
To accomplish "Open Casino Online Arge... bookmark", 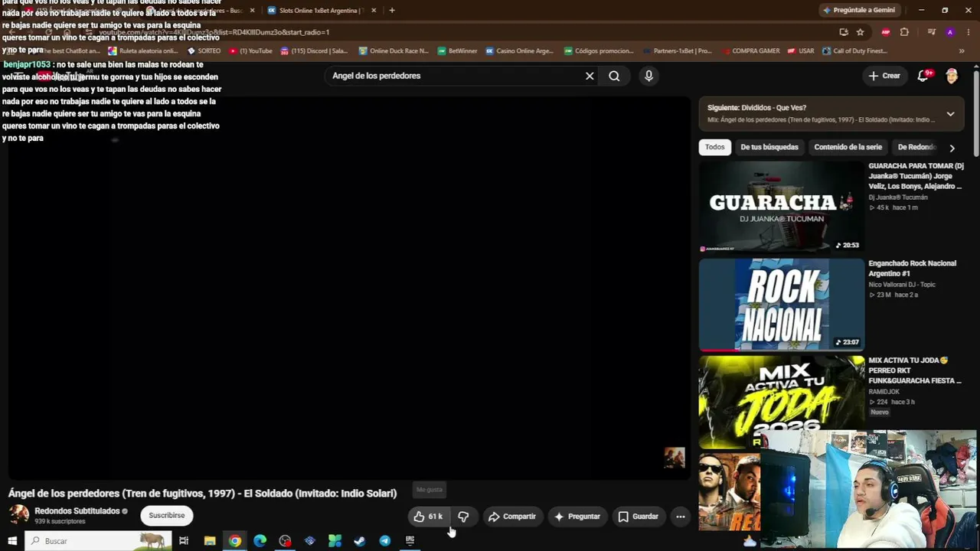I will (519, 51).
